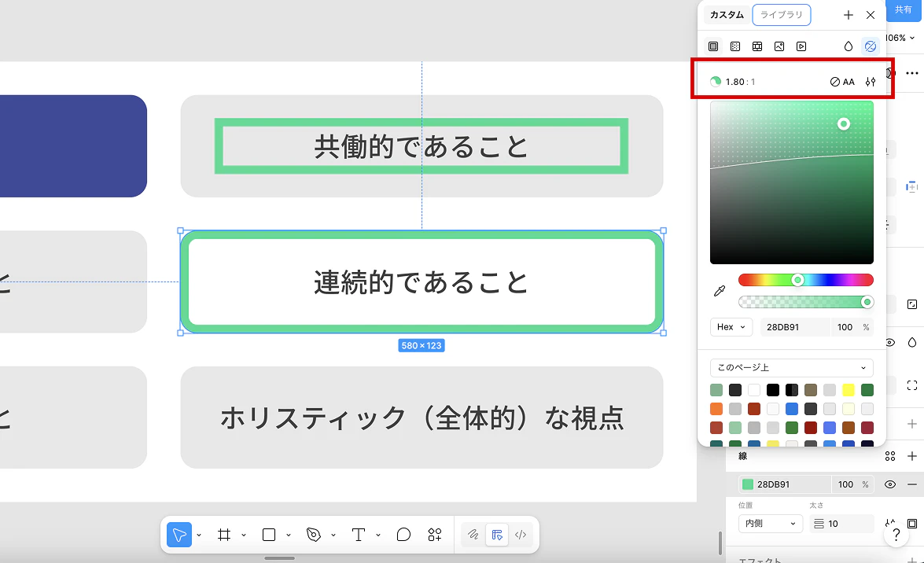Click the 1.80:1 contrast ratio value
This screenshot has width=924, height=563.
(740, 82)
